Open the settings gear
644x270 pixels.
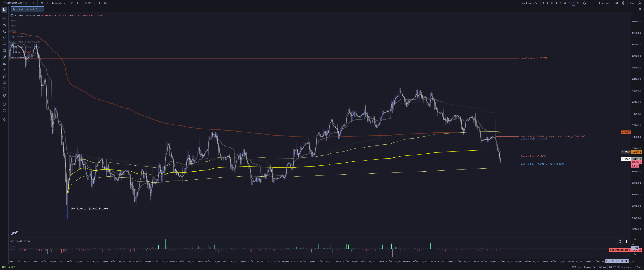coord(624,3)
